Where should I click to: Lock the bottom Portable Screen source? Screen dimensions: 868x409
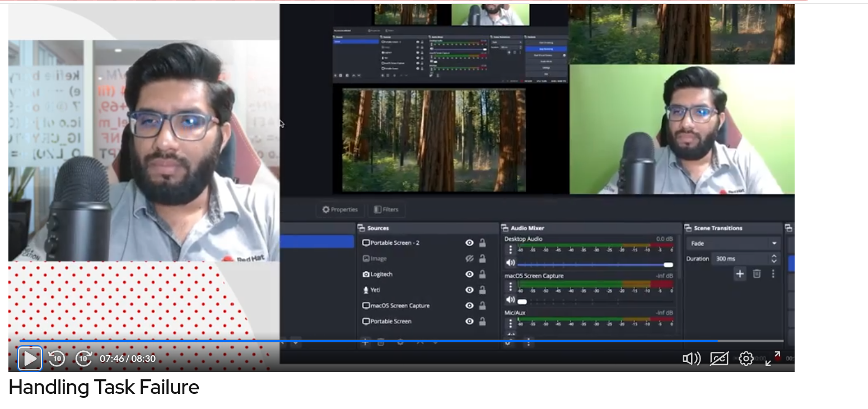482,321
